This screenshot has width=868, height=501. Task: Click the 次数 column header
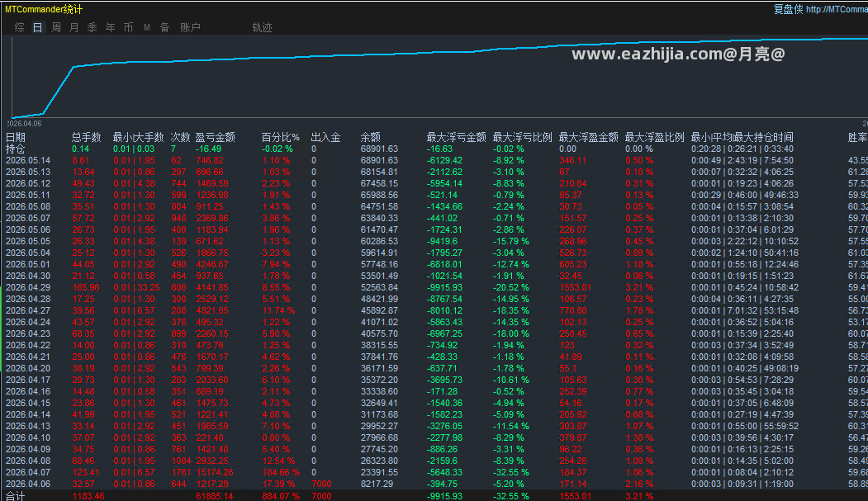(181, 137)
